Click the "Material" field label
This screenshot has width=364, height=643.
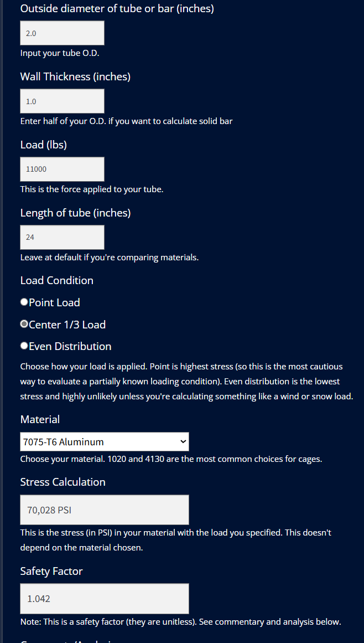tap(40, 420)
